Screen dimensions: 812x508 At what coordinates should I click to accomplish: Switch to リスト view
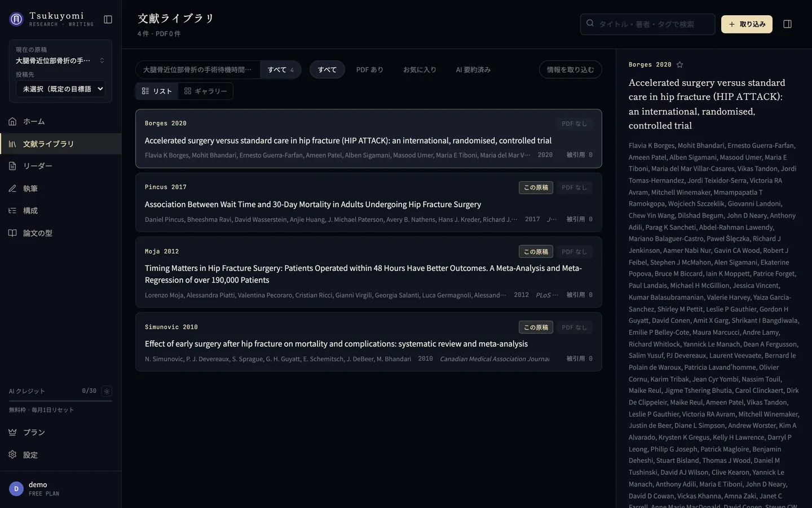[157, 91]
